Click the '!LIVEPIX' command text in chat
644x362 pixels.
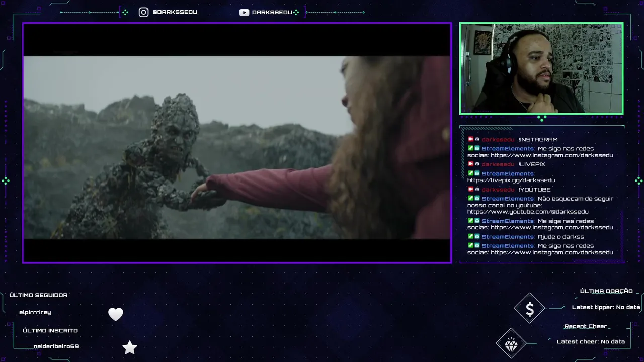532,164
